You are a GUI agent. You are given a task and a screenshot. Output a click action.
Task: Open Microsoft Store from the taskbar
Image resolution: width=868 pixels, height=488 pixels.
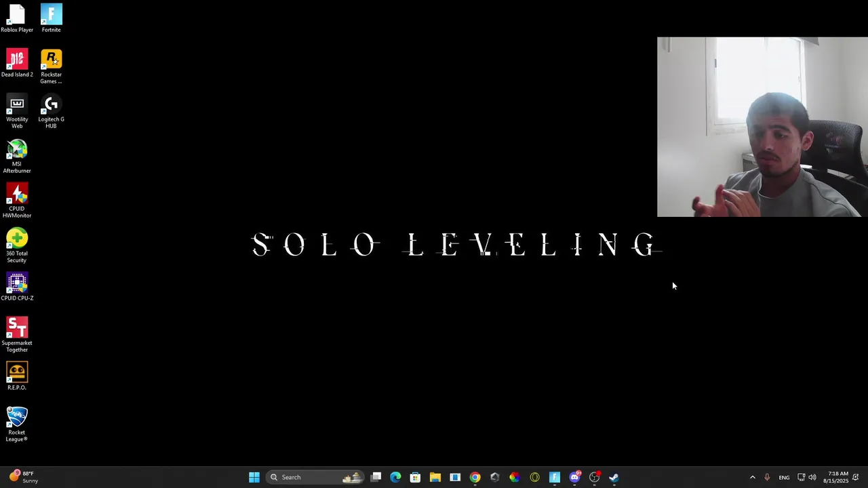point(415,477)
